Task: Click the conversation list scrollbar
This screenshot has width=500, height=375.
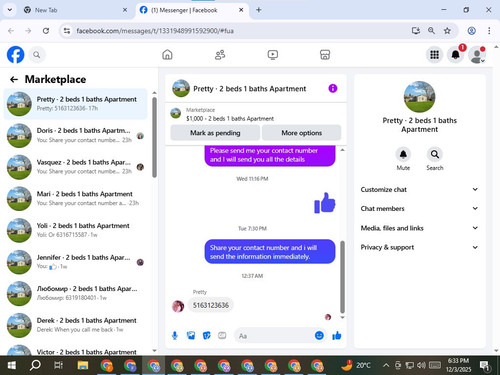Action: [x=154, y=137]
